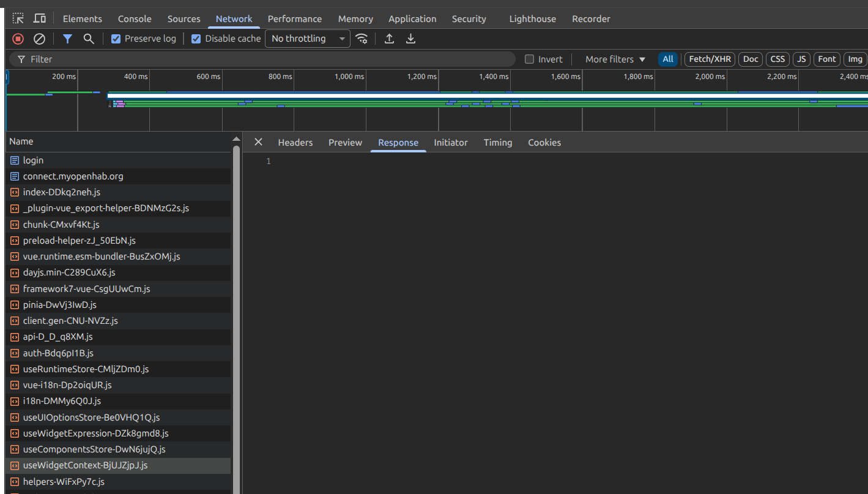Screen dimensions: 868x494
Task: Click the script icon beside framework7-vue-CsgUUwCm.js
Action: click(x=15, y=289)
